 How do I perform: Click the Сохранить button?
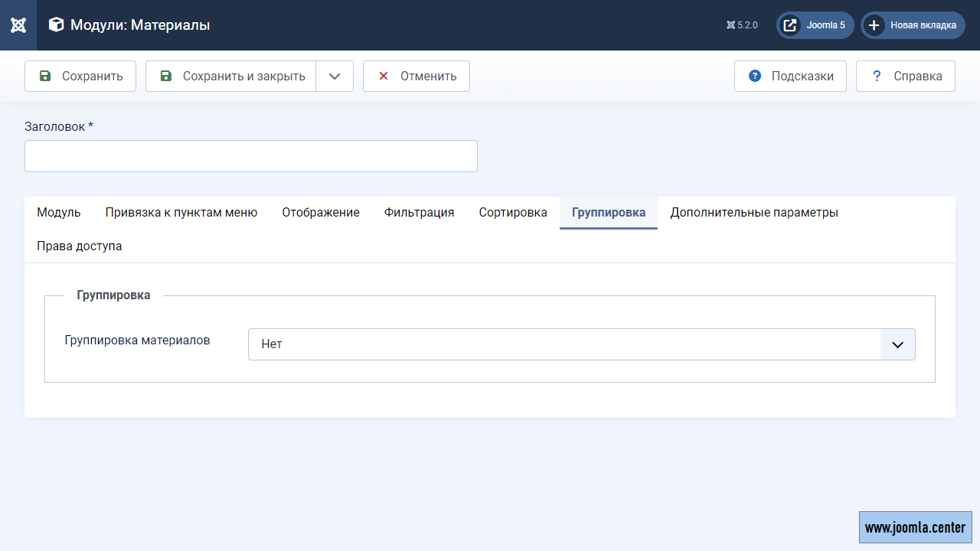pos(80,77)
